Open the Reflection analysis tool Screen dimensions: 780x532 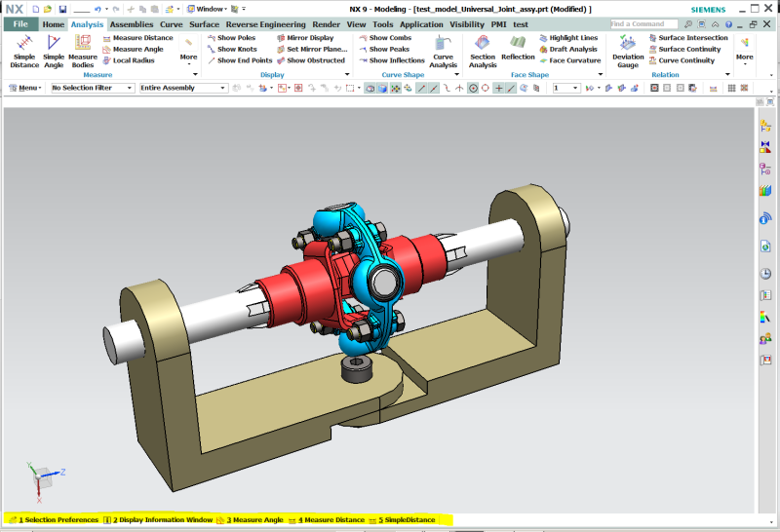[518, 49]
